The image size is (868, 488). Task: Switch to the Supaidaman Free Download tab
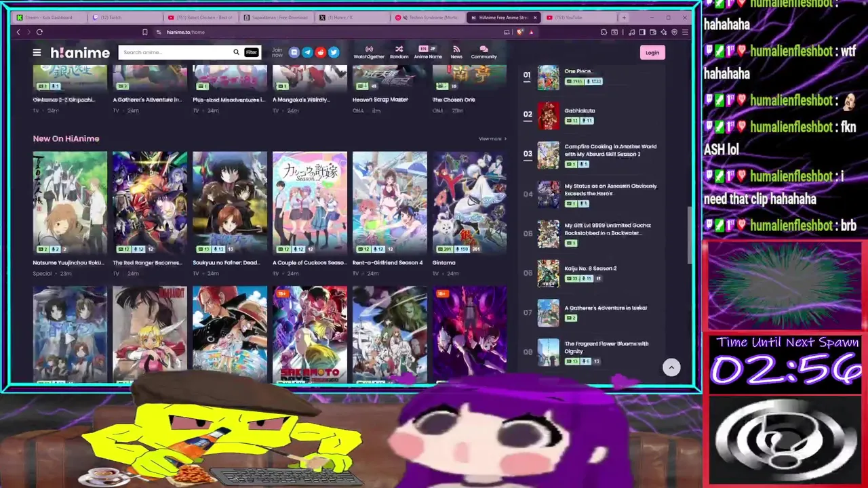tap(277, 17)
